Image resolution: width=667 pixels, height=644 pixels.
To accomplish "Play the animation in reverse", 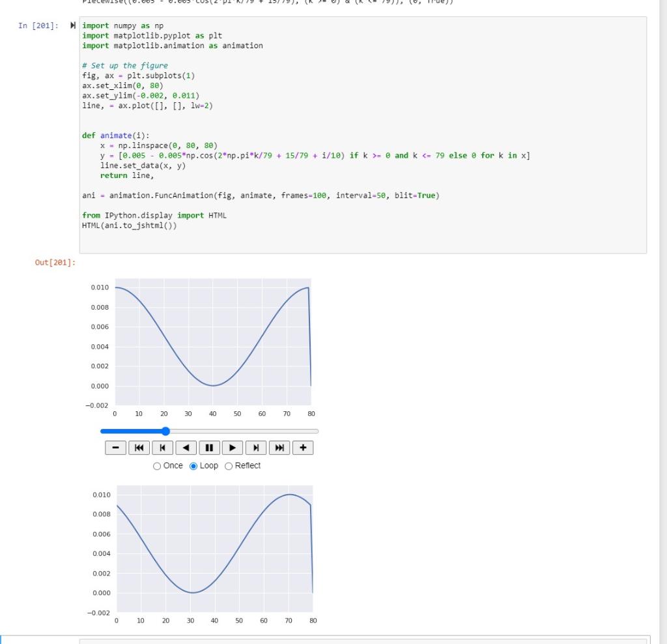I will pos(186,448).
